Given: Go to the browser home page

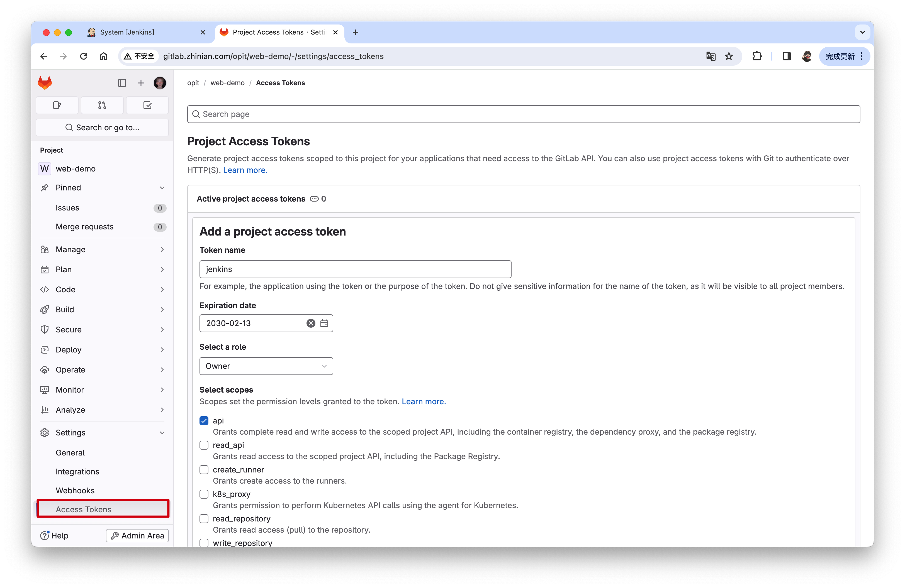Looking at the screenshot, I should (x=103, y=56).
